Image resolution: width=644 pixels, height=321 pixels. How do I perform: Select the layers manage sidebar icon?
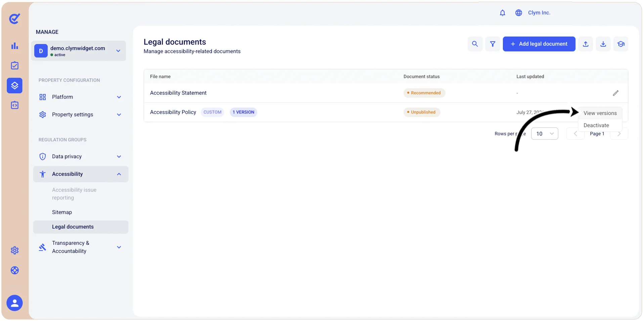tap(14, 85)
